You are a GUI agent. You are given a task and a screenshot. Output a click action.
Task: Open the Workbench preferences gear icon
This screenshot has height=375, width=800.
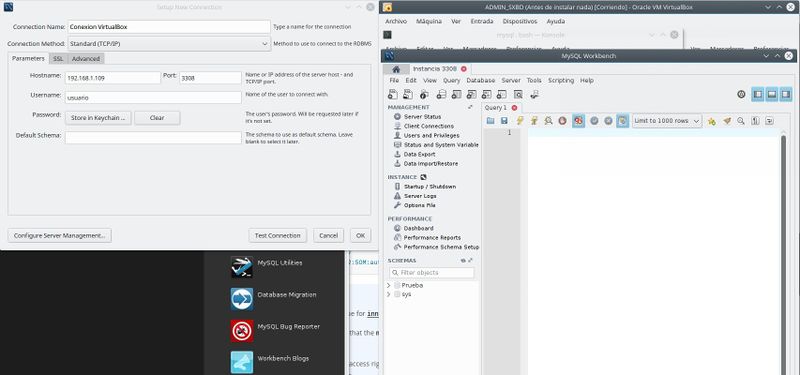coord(741,94)
